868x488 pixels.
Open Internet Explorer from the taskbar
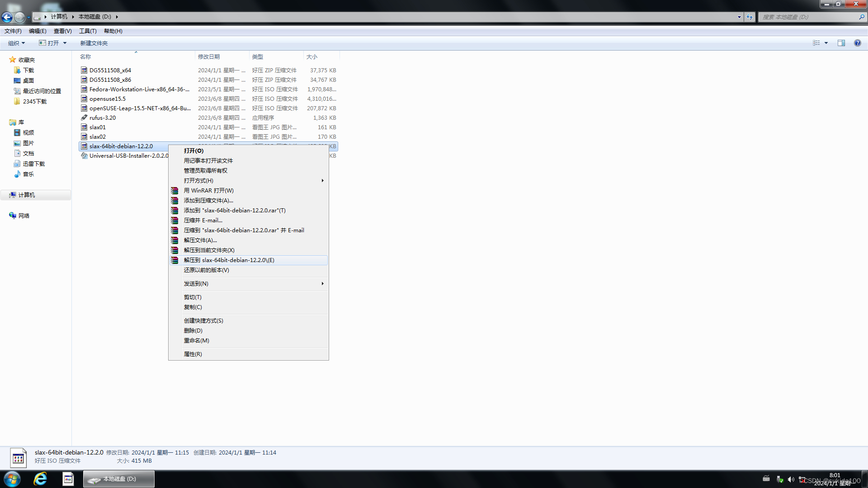coord(40,479)
